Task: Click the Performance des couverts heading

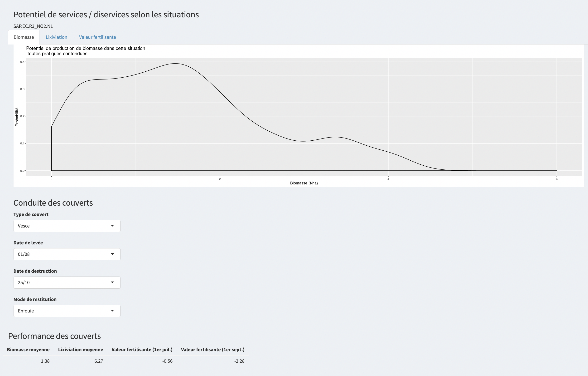Action: pyautogui.click(x=54, y=336)
